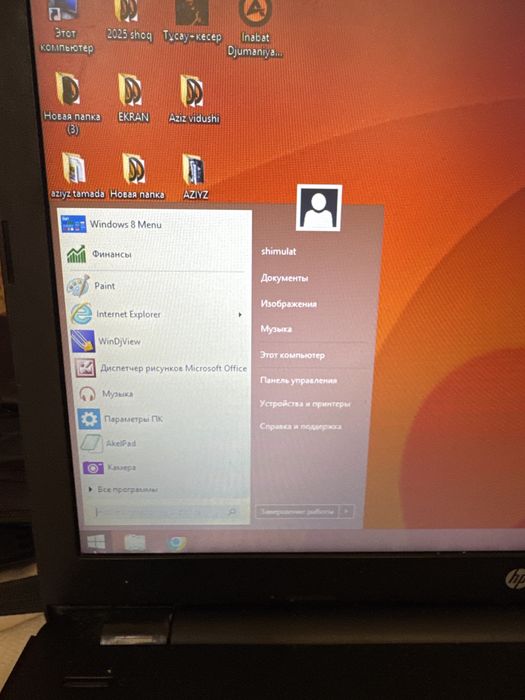Open Windows 8 Menu icon in start menu
Image resolution: width=525 pixels, height=700 pixels.
[74, 224]
